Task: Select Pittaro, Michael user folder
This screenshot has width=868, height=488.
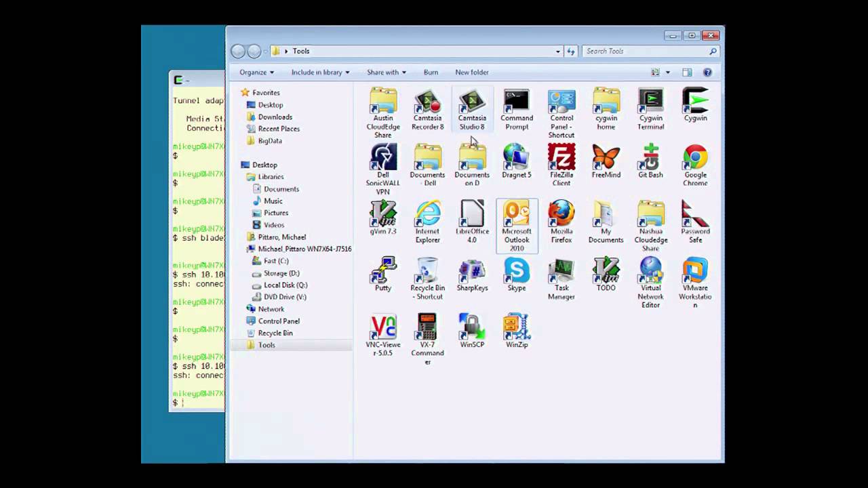Action: pos(281,237)
